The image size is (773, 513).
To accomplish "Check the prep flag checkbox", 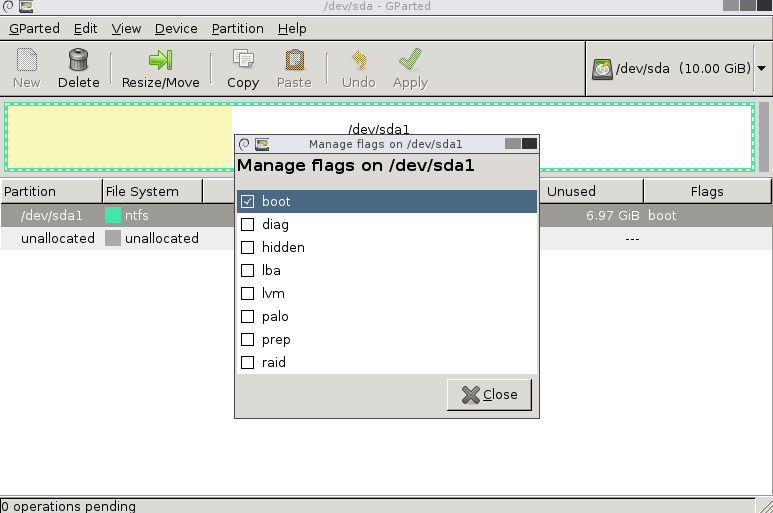I will point(247,340).
